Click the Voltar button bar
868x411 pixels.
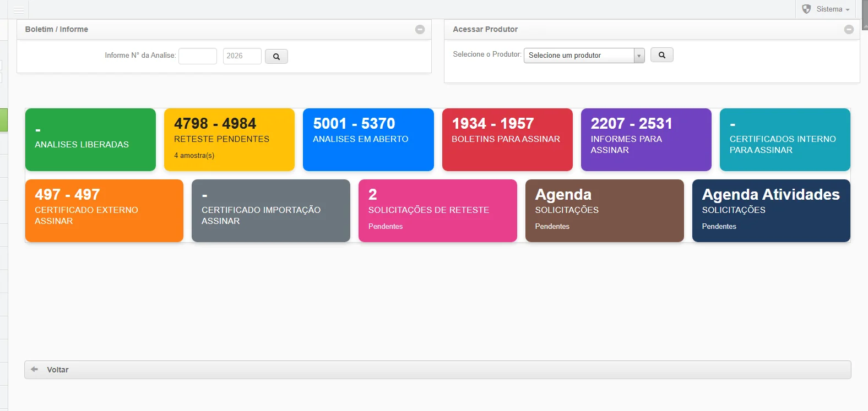[438, 370]
